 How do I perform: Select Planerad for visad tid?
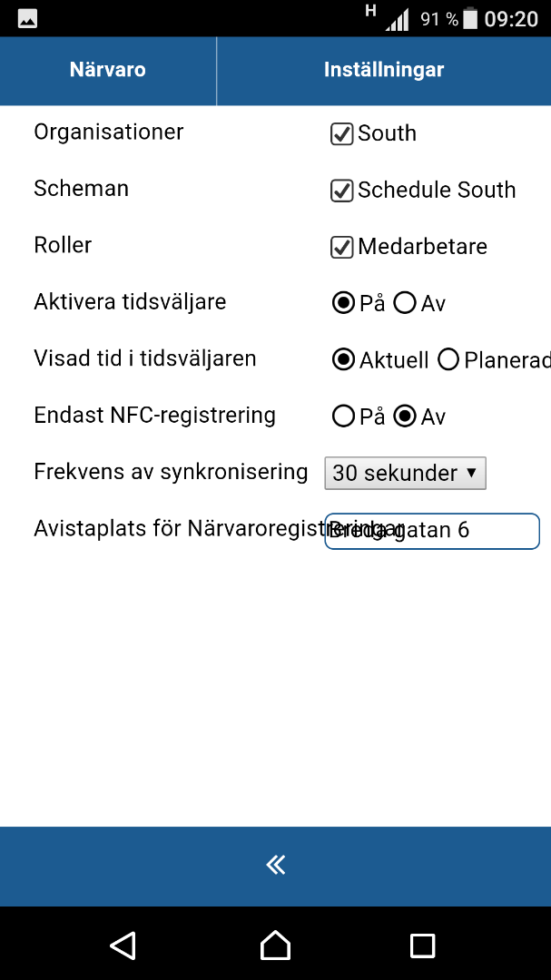pos(448,360)
